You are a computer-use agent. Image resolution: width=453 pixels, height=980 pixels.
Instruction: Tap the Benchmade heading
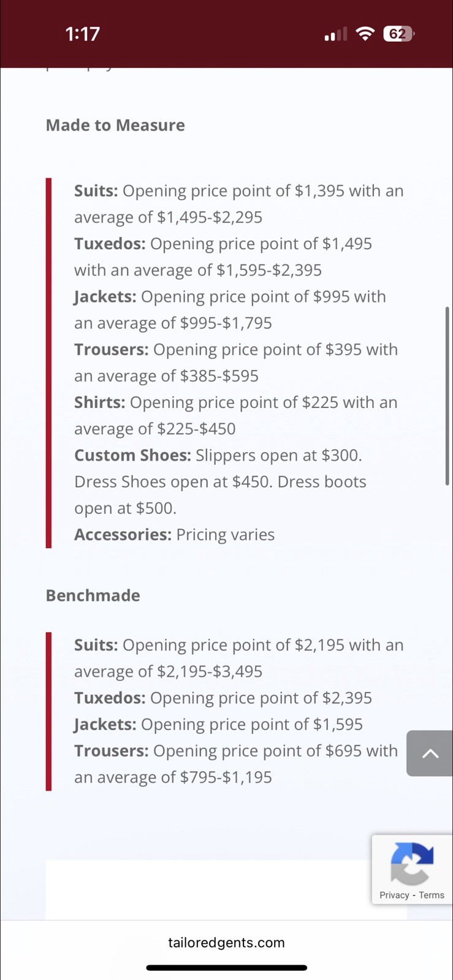click(93, 595)
